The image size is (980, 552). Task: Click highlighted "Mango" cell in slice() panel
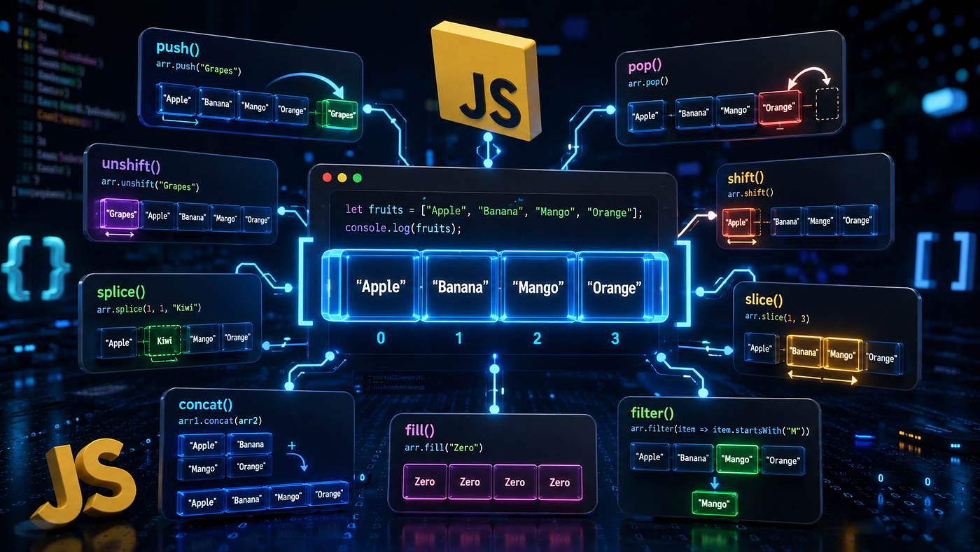tap(842, 354)
